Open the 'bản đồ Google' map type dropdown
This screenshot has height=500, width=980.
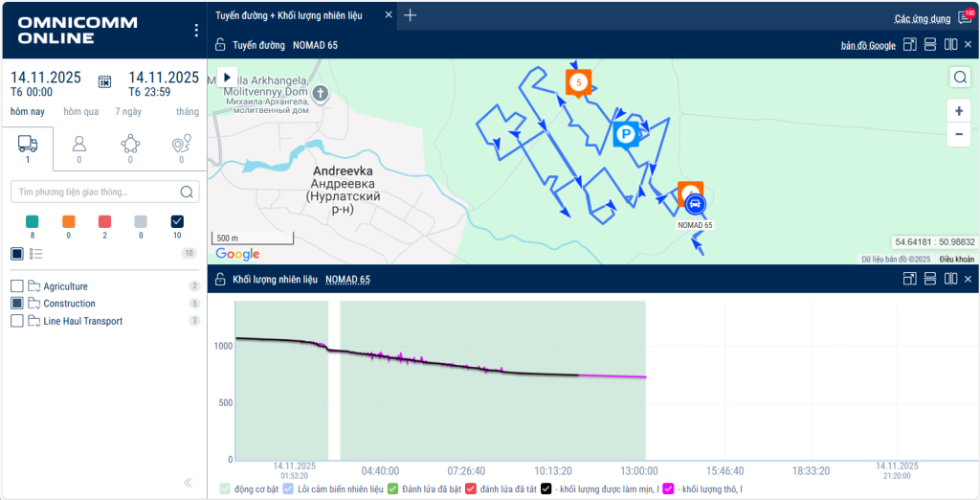(868, 45)
